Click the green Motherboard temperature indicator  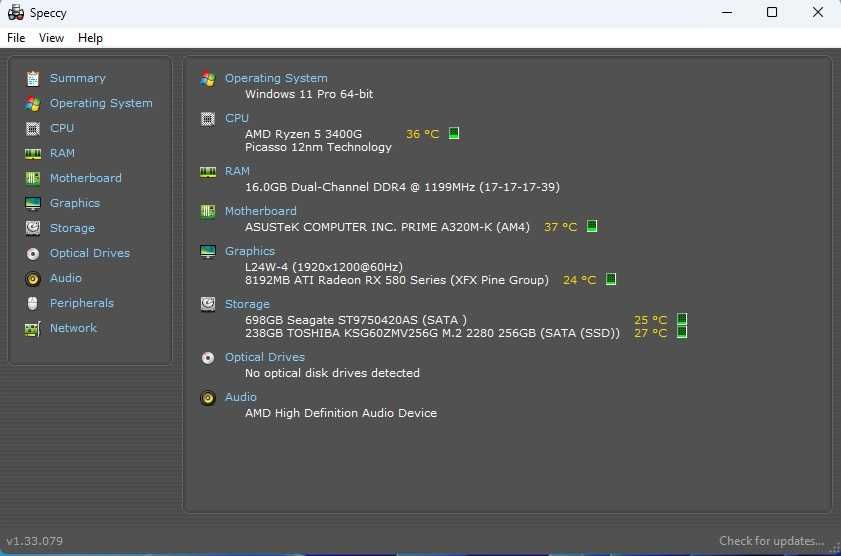[x=592, y=226]
